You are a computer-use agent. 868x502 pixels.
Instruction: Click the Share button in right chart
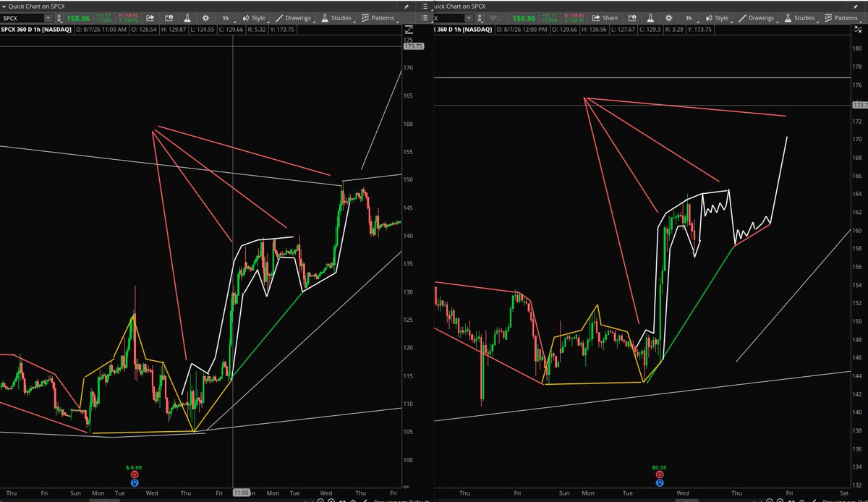pos(605,17)
